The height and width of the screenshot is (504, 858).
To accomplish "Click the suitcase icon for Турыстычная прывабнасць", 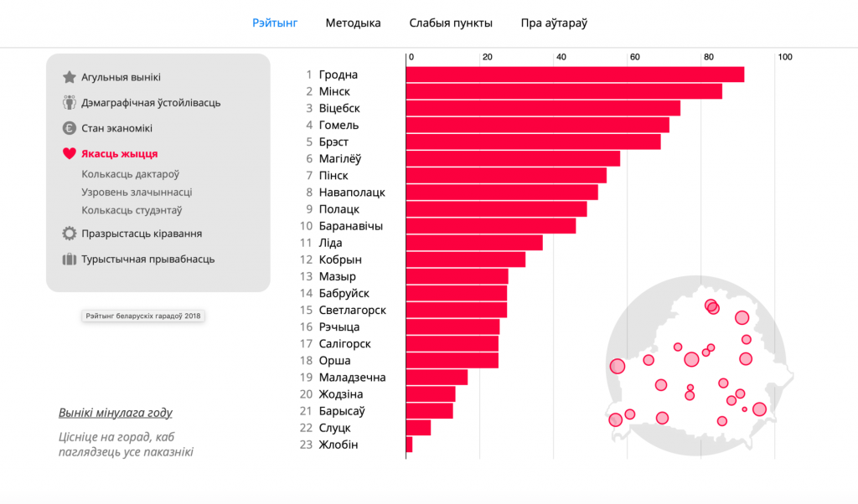I will [x=69, y=259].
